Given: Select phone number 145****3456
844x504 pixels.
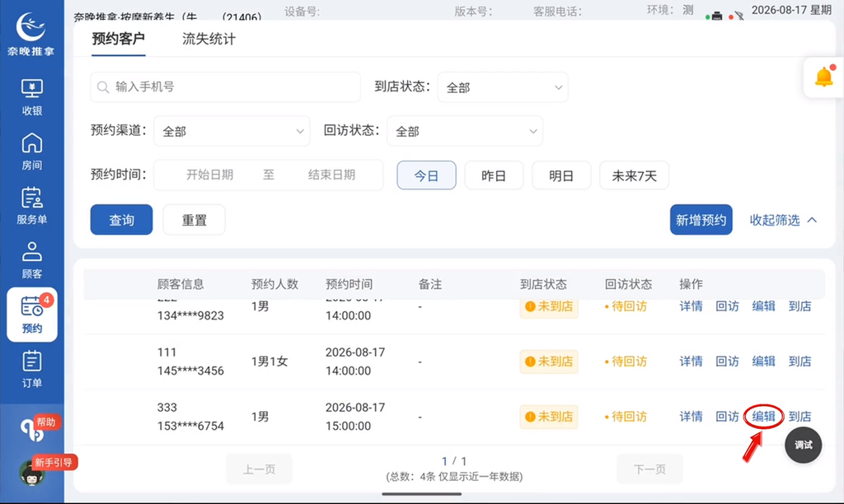Looking at the screenshot, I should tap(190, 371).
